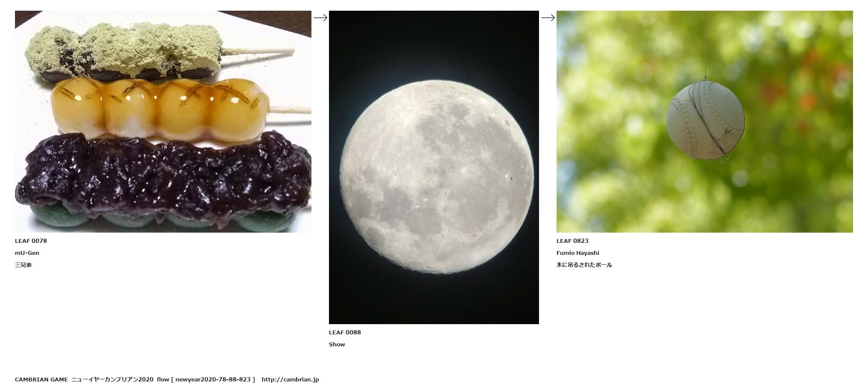Image resolution: width=868 pixels, height=390 pixels.
Task: Open the hanging baseball photo
Action: (x=705, y=121)
